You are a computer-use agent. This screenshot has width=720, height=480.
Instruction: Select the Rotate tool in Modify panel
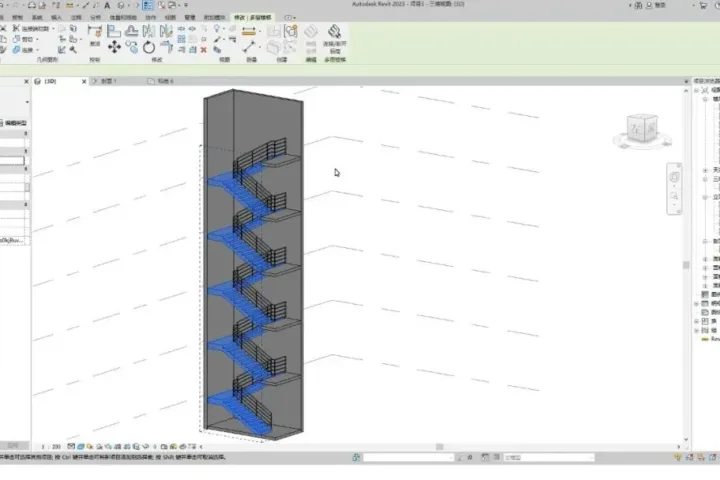pyautogui.click(x=149, y=47)
